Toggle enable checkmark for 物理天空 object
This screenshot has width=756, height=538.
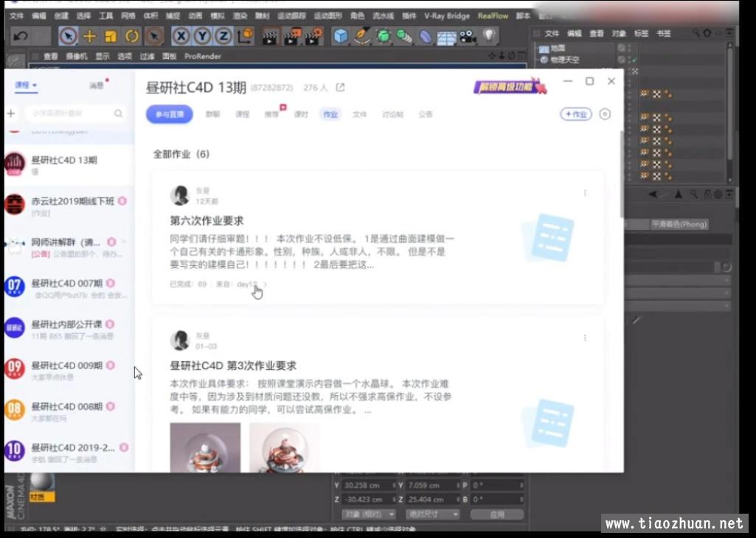634,60
